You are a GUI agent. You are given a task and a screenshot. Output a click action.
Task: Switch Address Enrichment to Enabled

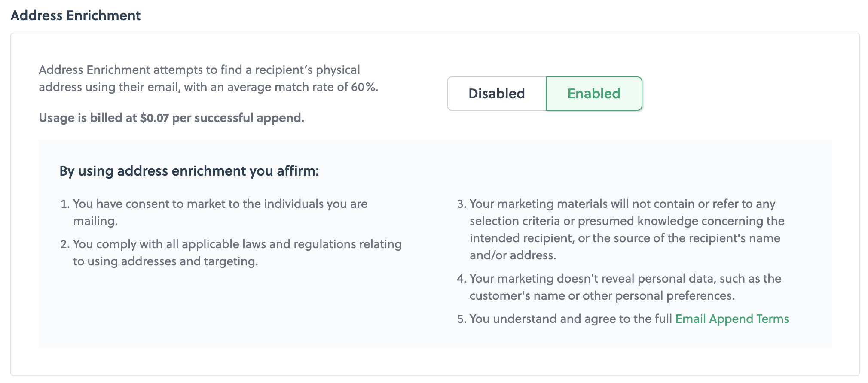(x=594, y=94)
